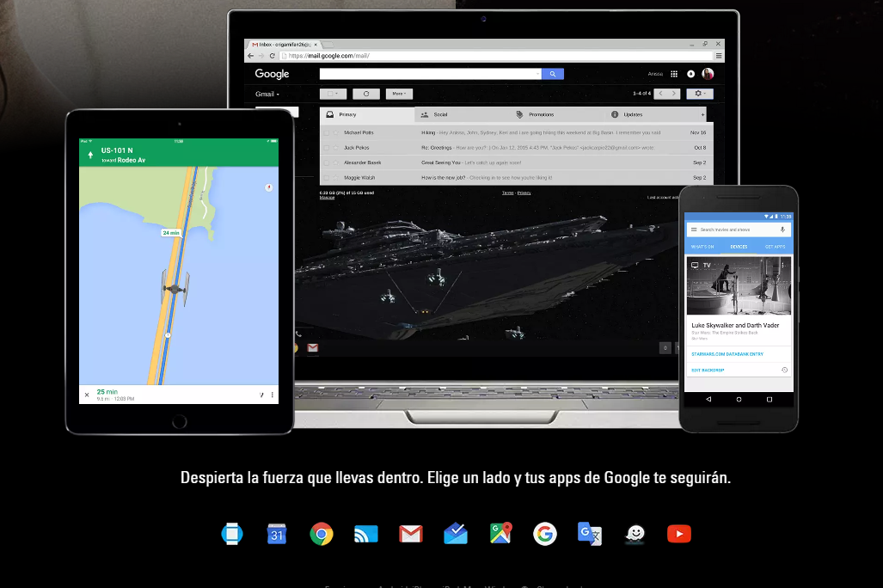Screen dimensions: 883x588
Task: Close navigation with the X on the tablet
Action: click(x=87, y=395)
